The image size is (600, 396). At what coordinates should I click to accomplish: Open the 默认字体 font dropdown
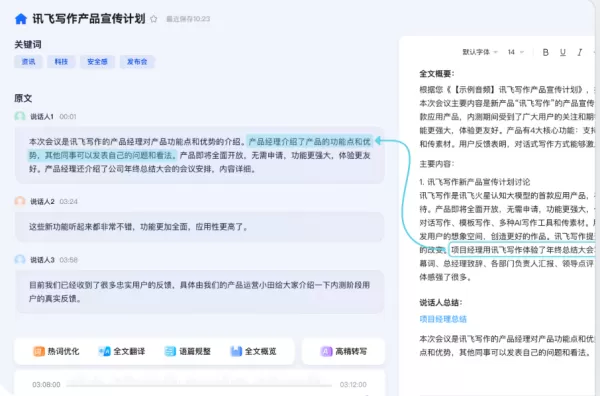[480, 52]
